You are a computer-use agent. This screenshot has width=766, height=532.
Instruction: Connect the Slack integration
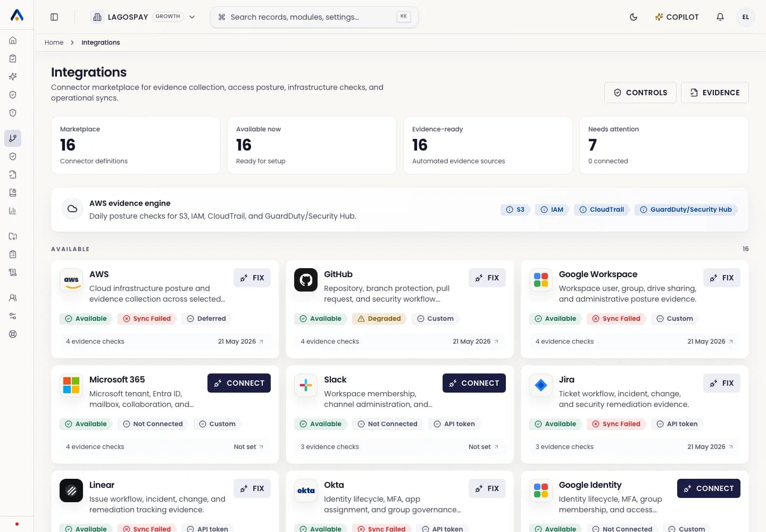tap(474, 383)
